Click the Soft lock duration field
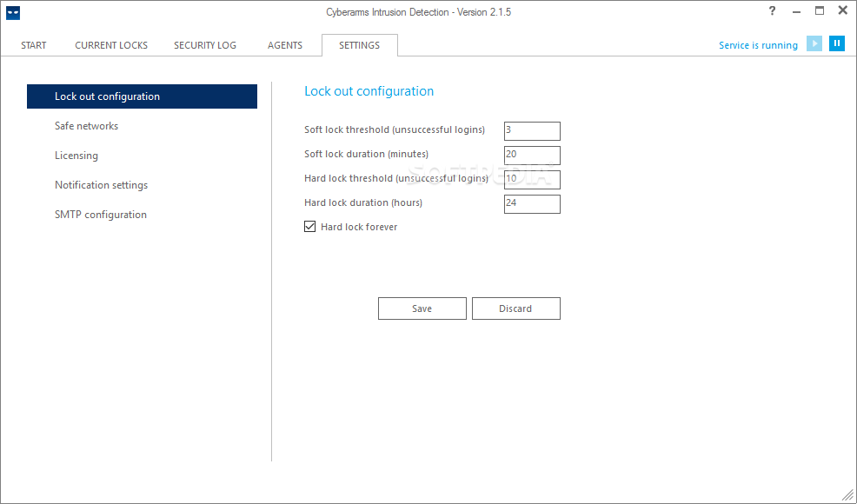857x504 pixels. 532,156
